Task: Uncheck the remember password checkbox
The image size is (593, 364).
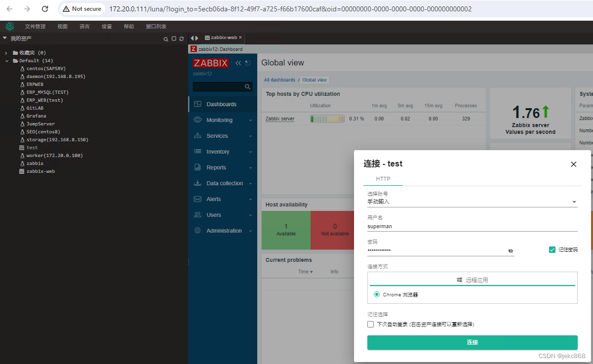Action: click(x=552, y=249)
